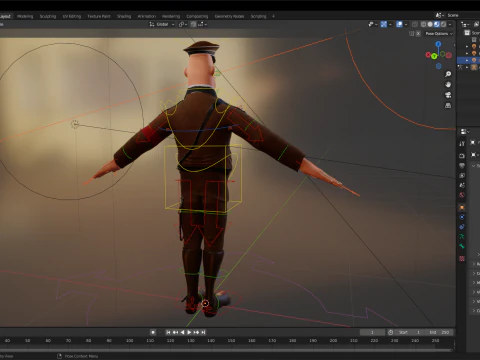
Task: Open the pivot point dropdown
Action: [x=183, y=24]
